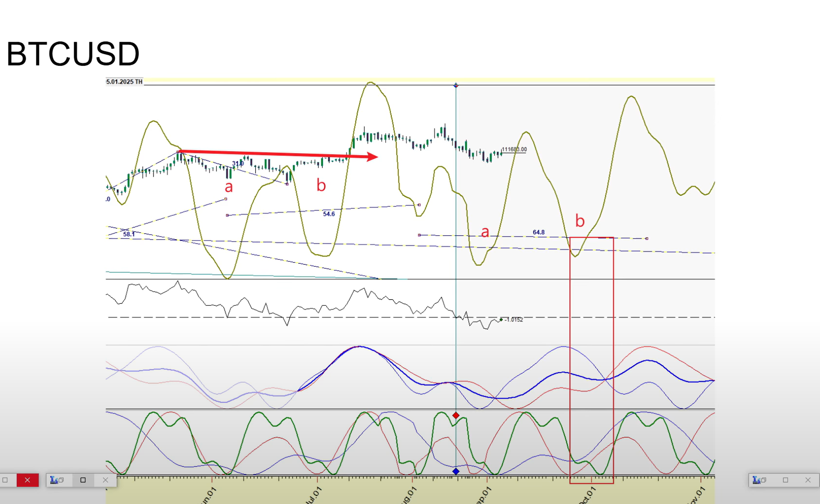Restore the bottom-right minimized window
Screen dimensions: 820x504
pos(764,480)
